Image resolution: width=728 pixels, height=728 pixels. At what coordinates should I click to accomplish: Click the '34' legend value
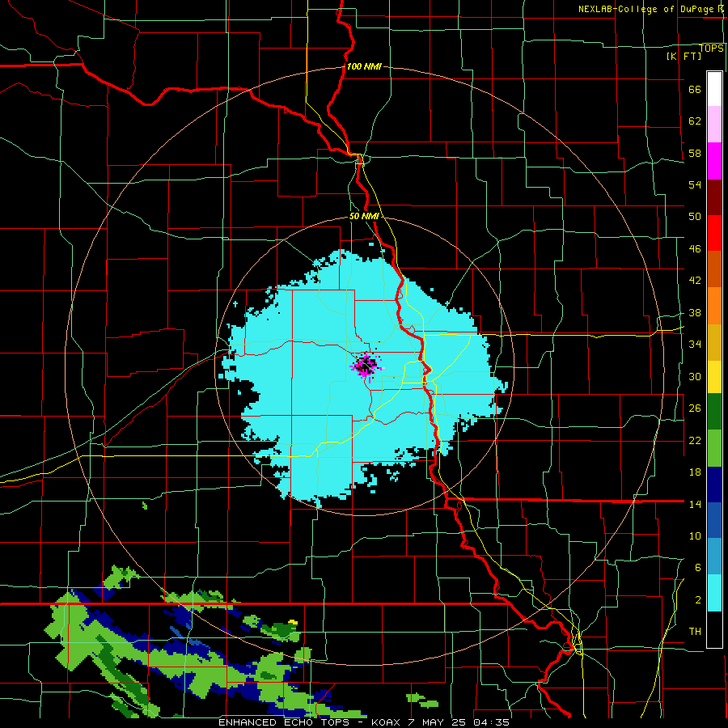point(695,344)
